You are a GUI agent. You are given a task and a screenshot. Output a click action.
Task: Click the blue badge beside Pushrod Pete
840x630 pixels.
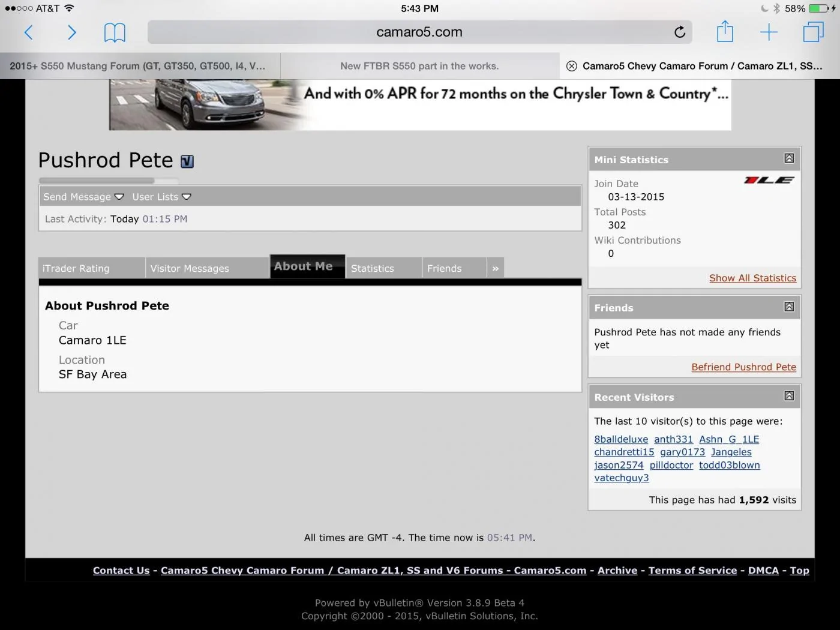[187, 161]
